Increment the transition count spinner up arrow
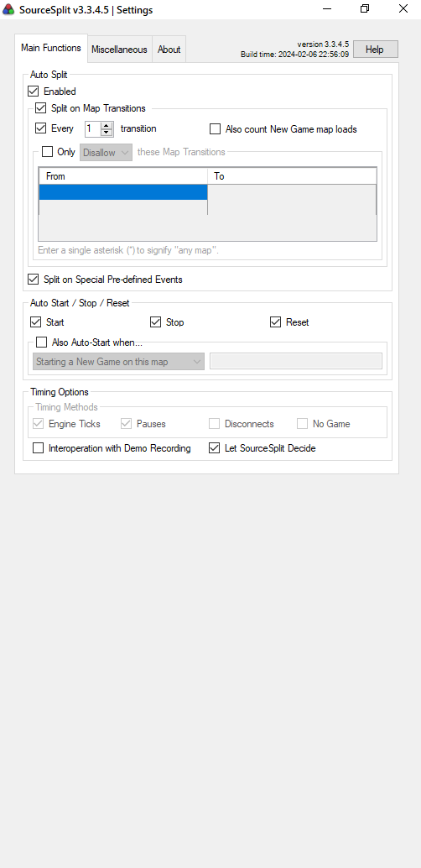Image resolution: width=421 pixels, height=868 pixels. 107,125
